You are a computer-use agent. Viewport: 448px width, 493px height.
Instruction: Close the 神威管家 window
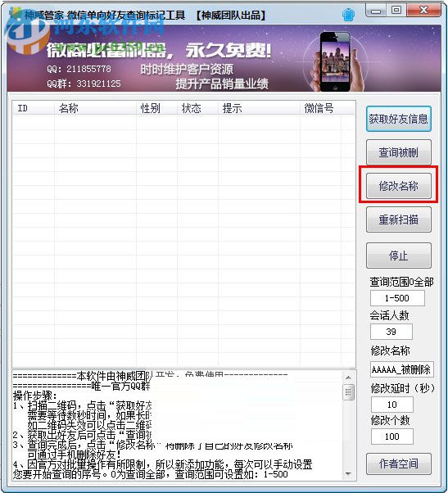tap(423, 10)
